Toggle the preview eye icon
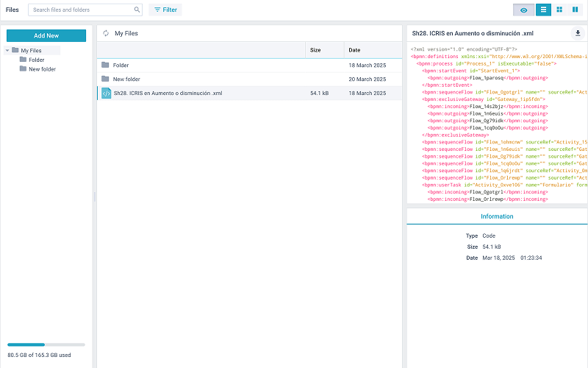Image resolution: width=588 pixels, height=368 pixels. coord(523,10)
